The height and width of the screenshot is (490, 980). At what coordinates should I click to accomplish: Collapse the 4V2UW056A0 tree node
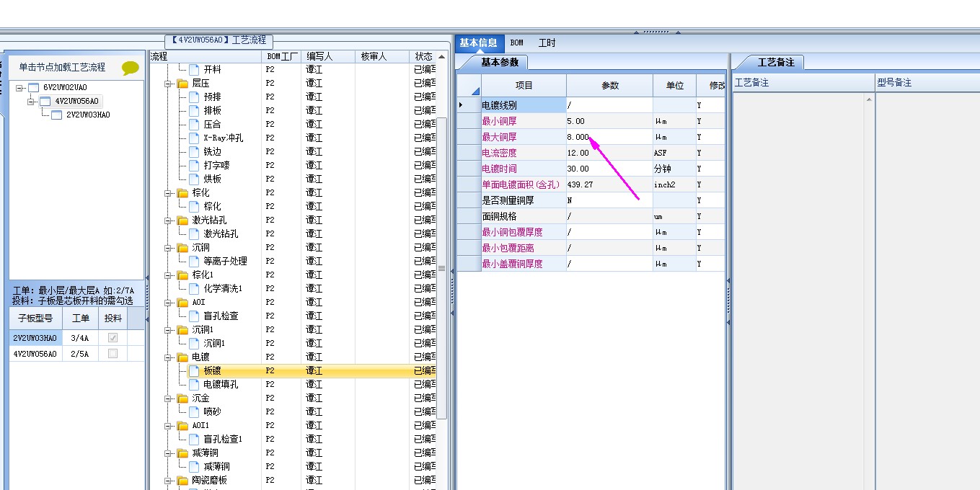coord(31,102)
